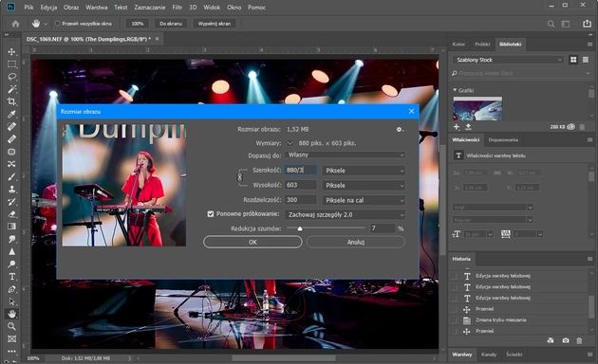This screenshot has width=598, height=364.
Task: Open the gear settings in Rozmiar obrazu dialog
Action: (399, 130)
